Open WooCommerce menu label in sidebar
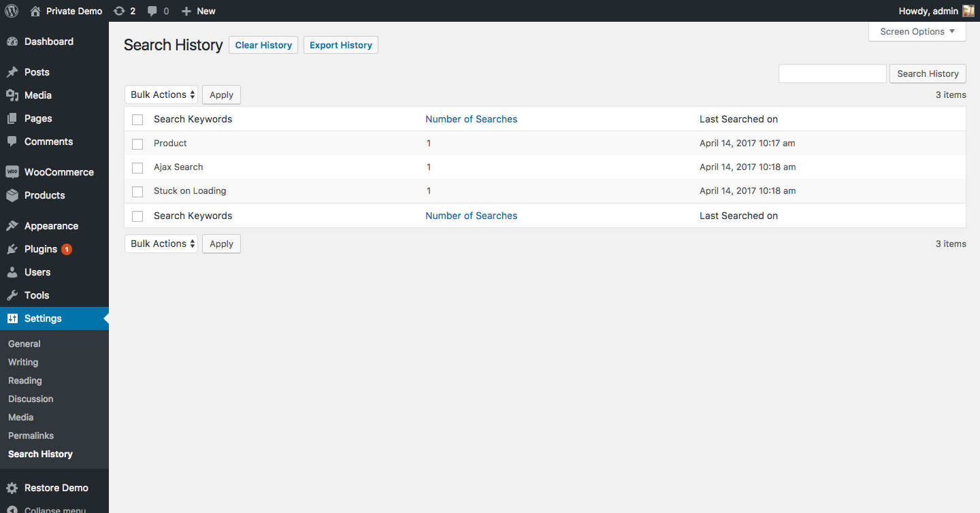Screen dimensions: 980x513 click(59, 172)
